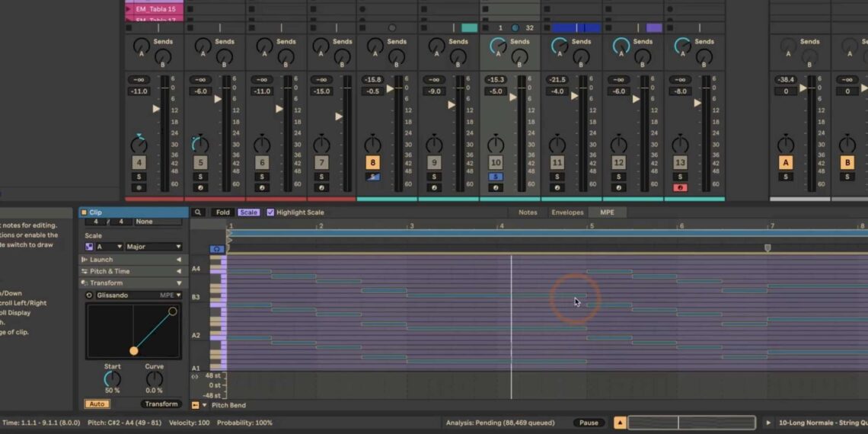Click the magnifier search icon in clip editor
868x434 pixels.
[198, 212]
